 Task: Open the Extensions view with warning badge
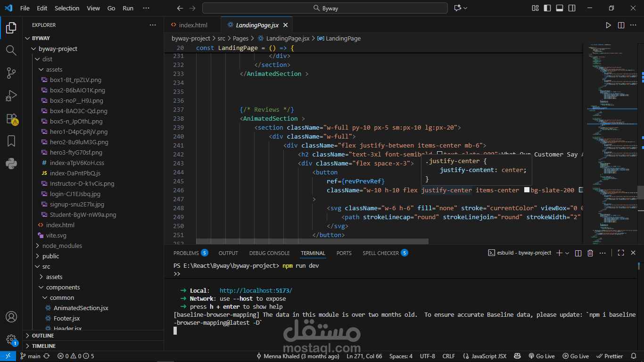[11, 119]
